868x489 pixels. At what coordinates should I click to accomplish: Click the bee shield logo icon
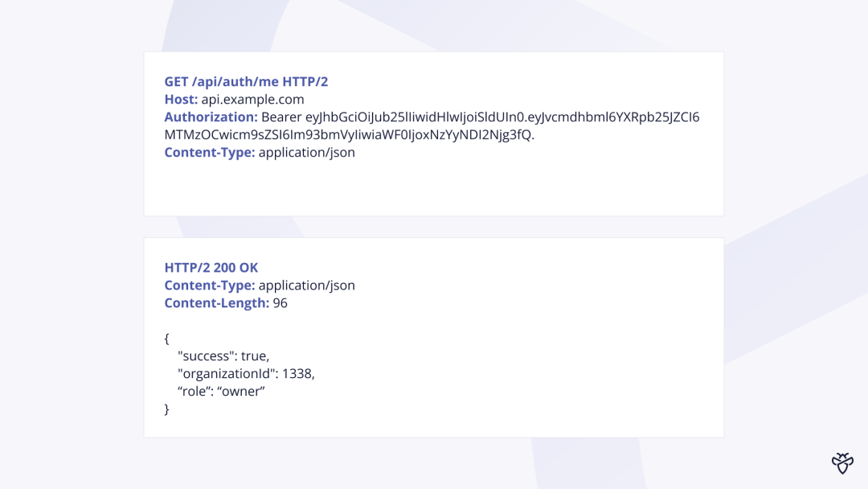click(x=842, y=463)
